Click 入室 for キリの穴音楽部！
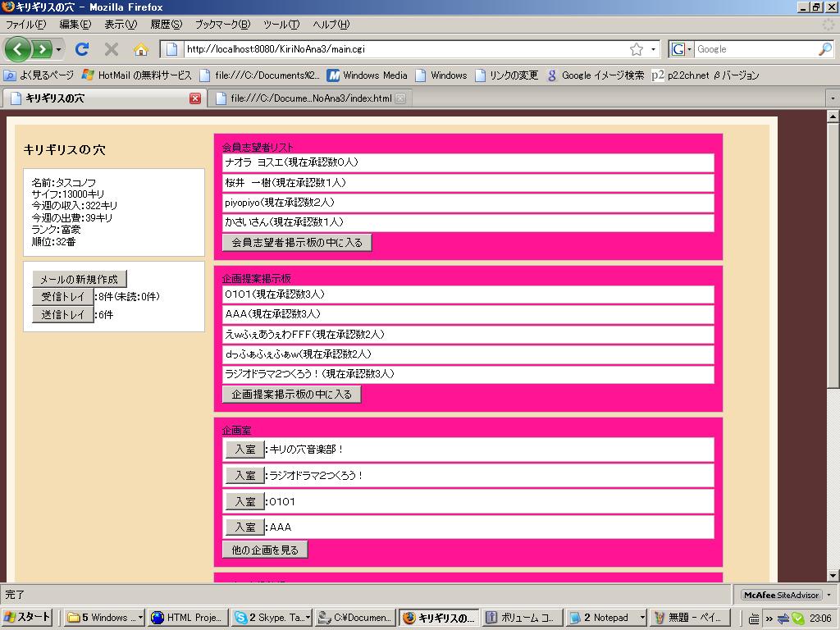The width and height of the screenshot is (840, 630). click(244, 450)
